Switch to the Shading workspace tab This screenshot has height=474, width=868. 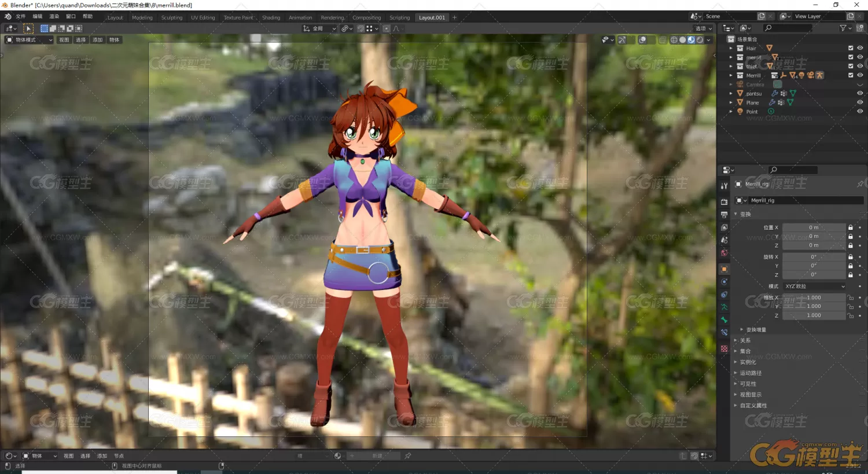coord(271,17)
